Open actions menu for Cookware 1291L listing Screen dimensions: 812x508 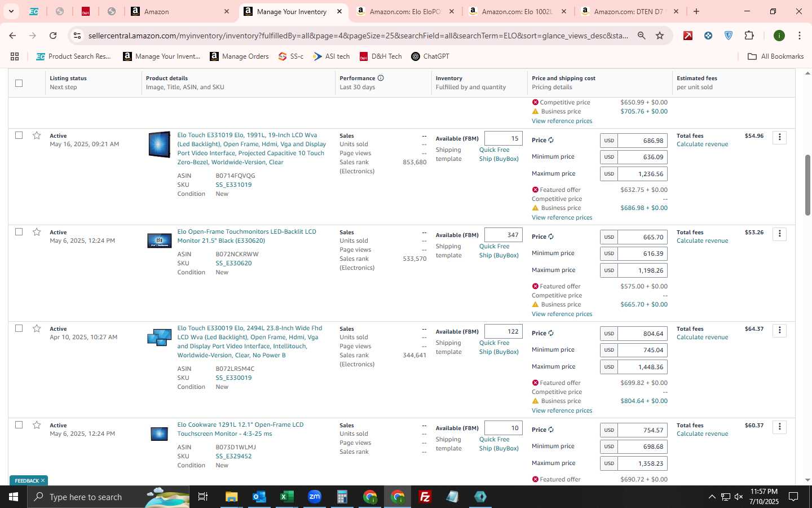[x=779, y=427]
